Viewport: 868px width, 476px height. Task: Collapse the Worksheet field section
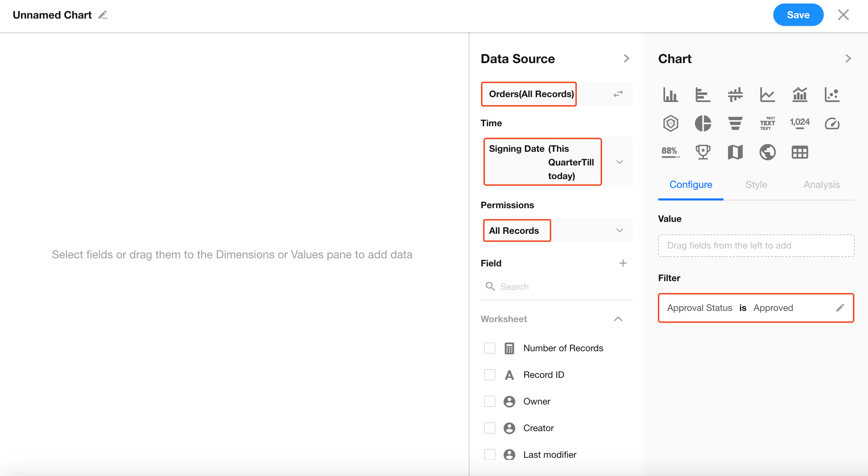618,319
